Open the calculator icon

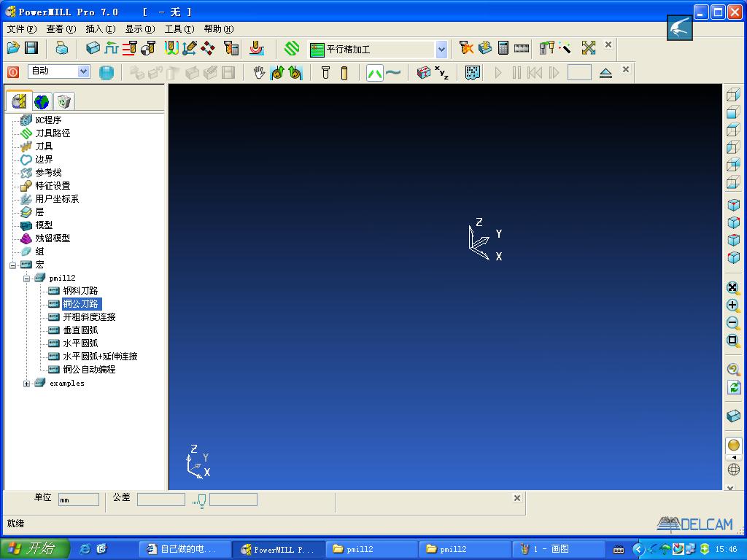pos(503,47)
